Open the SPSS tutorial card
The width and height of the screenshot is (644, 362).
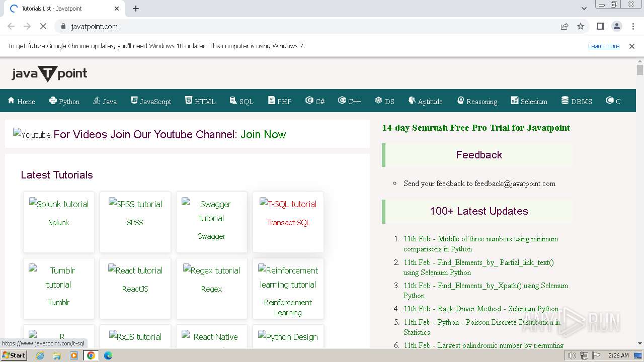135,222
